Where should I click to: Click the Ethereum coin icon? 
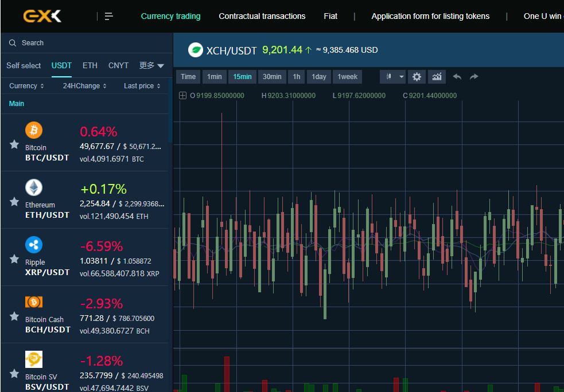point(34,187)
